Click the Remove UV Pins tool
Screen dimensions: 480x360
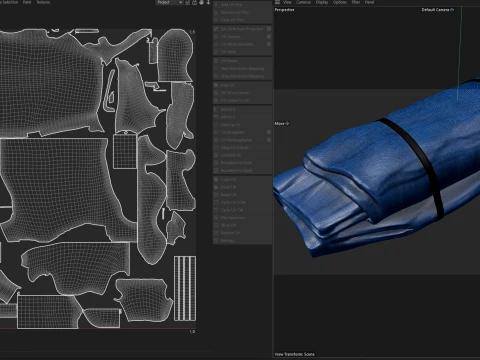point(242,12)
